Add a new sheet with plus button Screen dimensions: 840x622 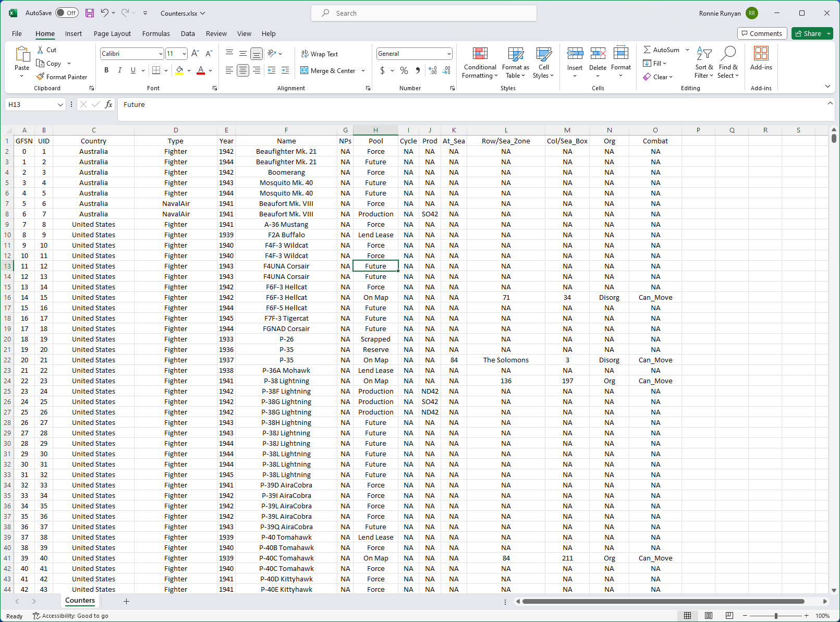(126, 601)
